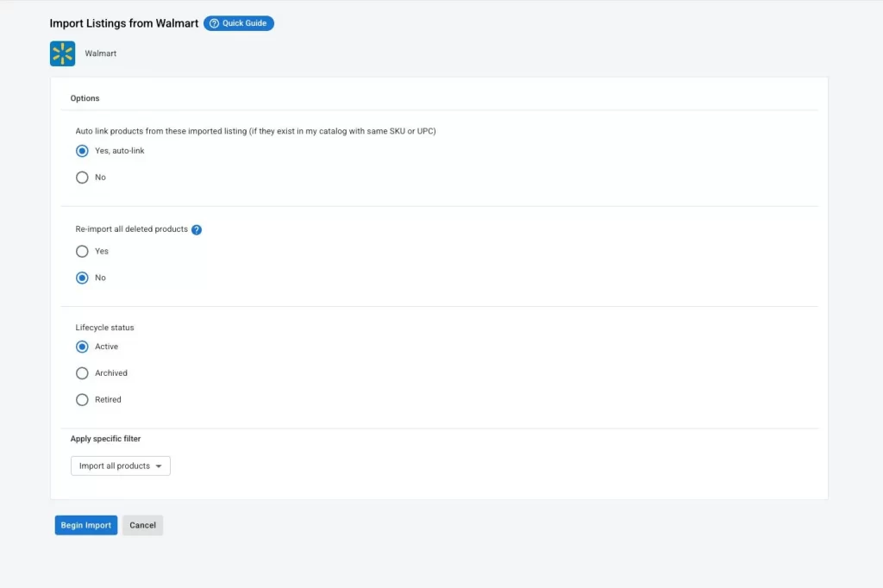Cancel the Walmart import
Viewport: 883px width, 588px height.
point(142,526)
